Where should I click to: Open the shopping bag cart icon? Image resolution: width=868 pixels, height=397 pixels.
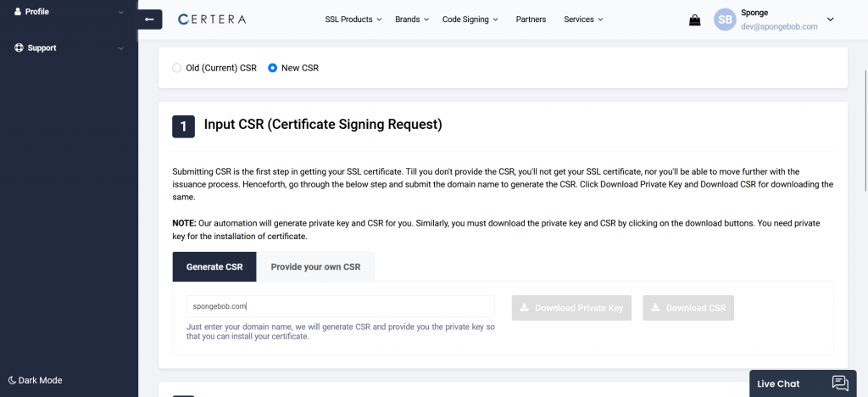pos(695,20)
